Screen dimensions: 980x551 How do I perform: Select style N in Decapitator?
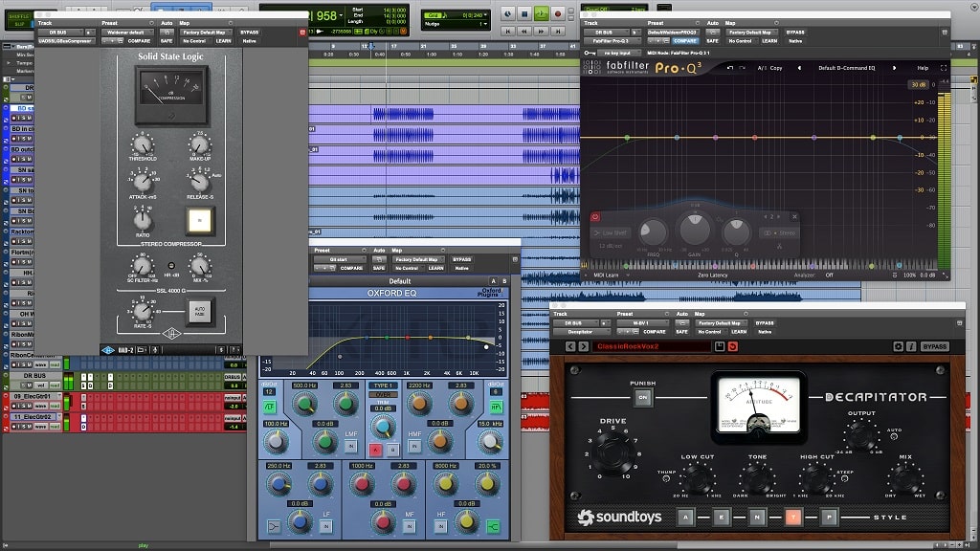(x=757, y=518)
